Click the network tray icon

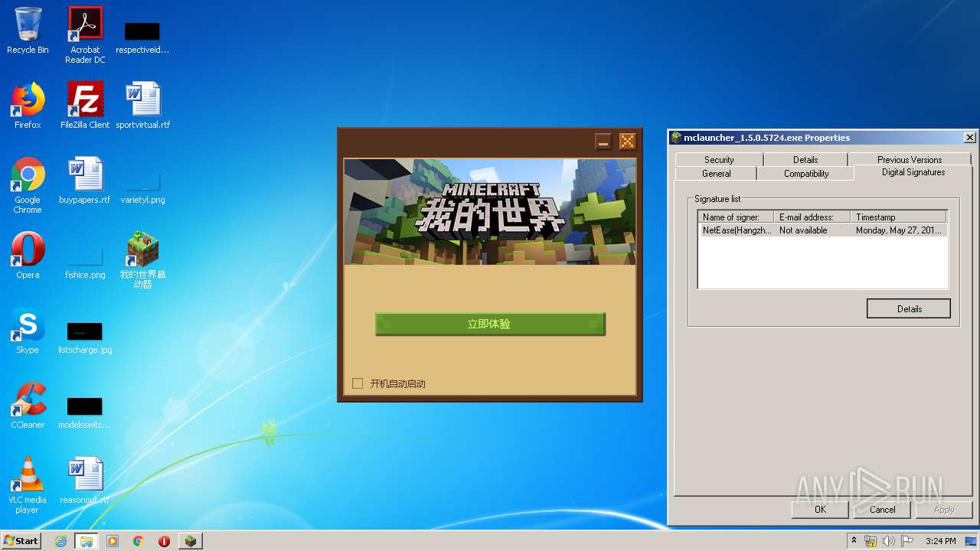click(871, 541)
